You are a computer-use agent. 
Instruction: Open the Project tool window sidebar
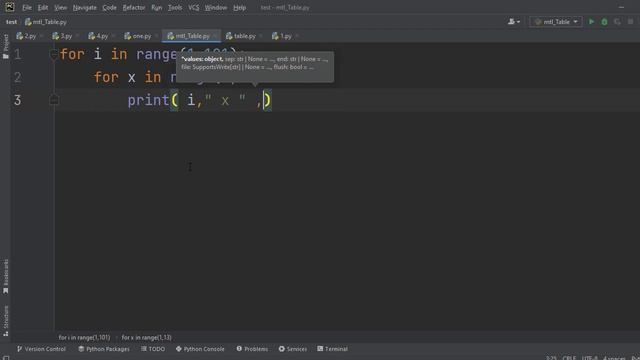(x=6, y=46)
